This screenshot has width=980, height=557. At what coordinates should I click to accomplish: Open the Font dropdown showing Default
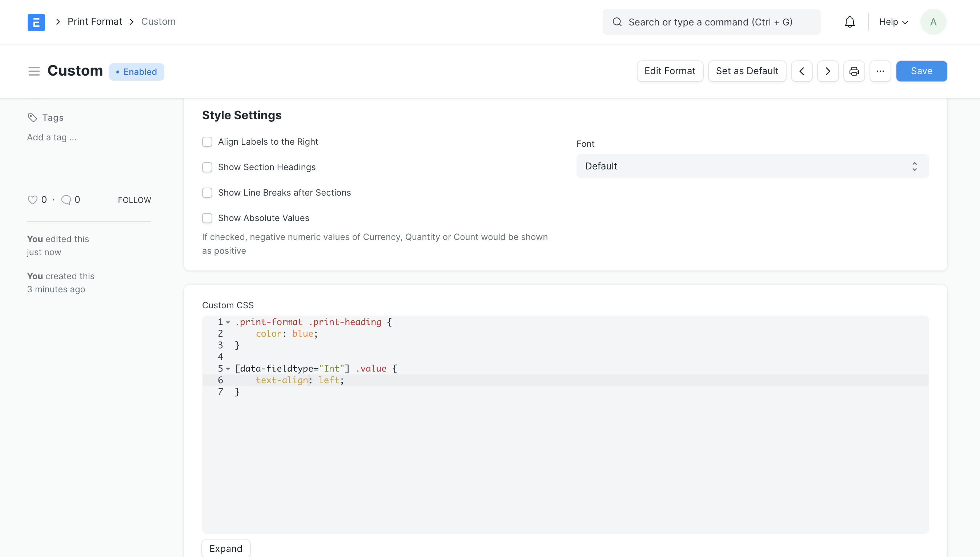point(752,166)
